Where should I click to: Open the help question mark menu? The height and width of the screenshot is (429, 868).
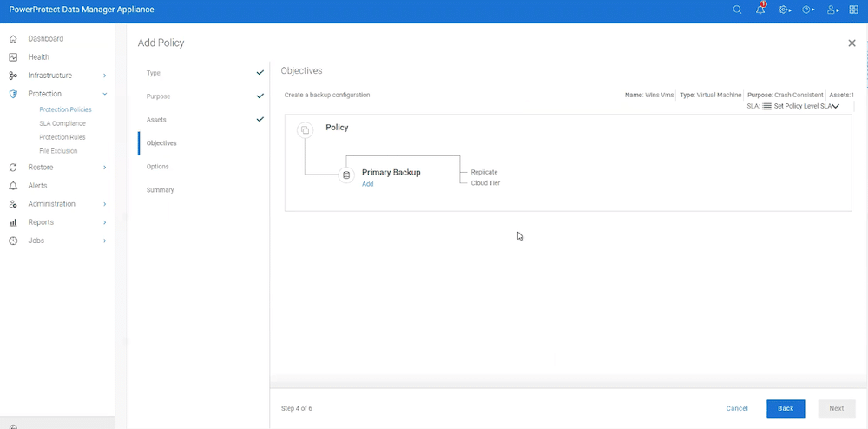[x=807, y=10]
